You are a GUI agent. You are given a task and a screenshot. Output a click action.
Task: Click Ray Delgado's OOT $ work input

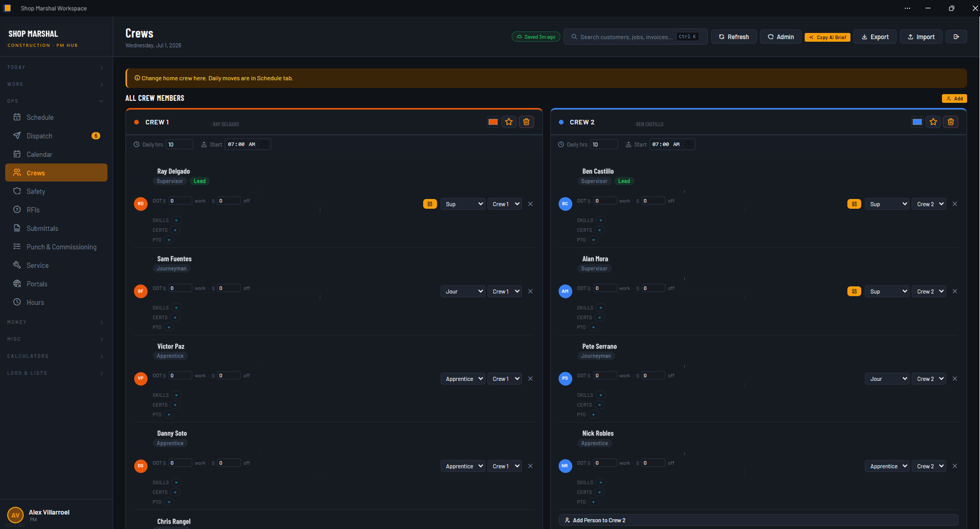point(180,201)
